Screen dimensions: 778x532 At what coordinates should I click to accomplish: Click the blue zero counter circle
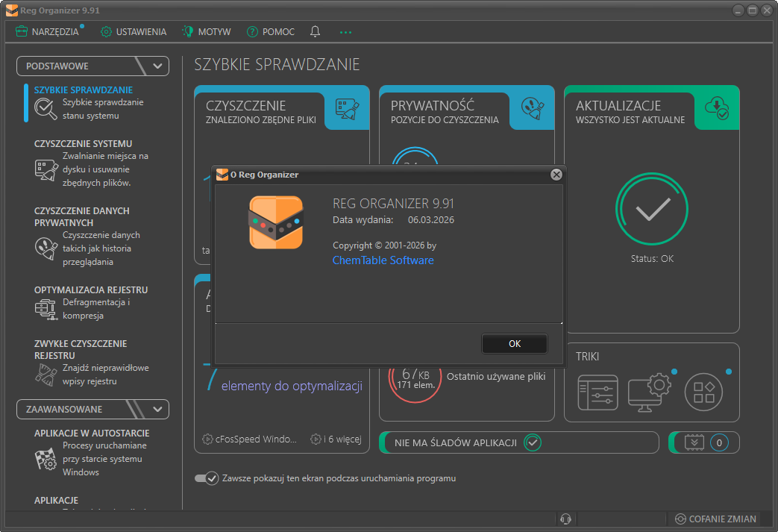(x=719, y=442)
